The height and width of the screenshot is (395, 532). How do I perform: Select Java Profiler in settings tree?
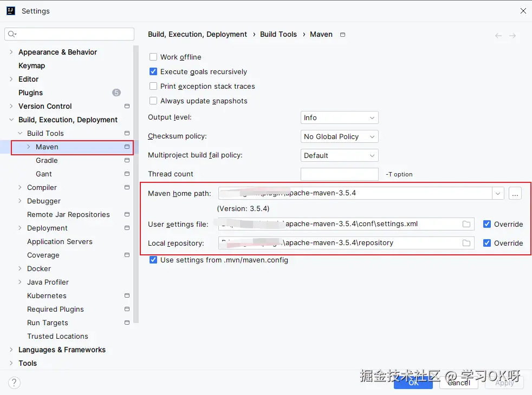(48, 282)
